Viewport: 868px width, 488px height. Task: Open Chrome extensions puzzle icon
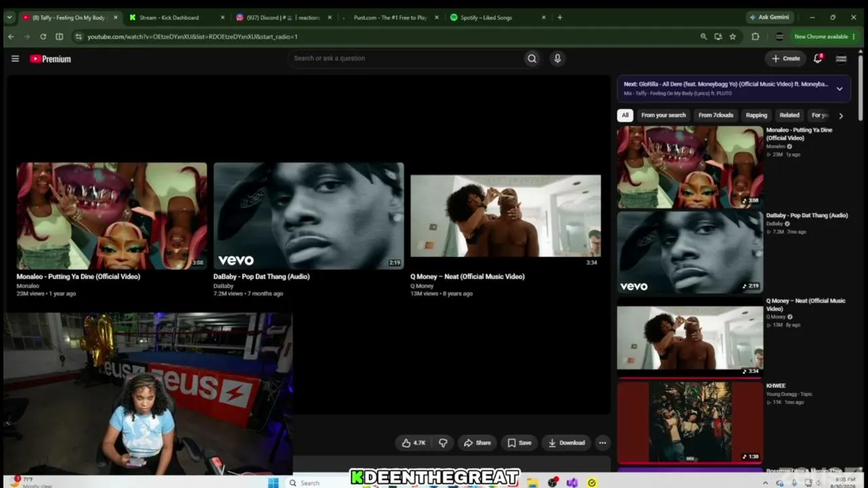coord(755,37)
